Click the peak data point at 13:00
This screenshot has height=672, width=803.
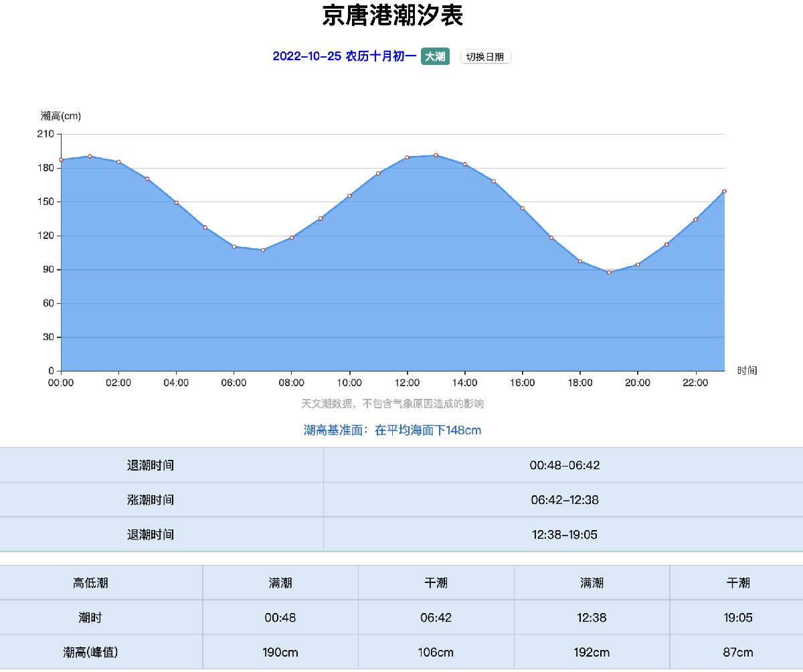pos(436,155)
